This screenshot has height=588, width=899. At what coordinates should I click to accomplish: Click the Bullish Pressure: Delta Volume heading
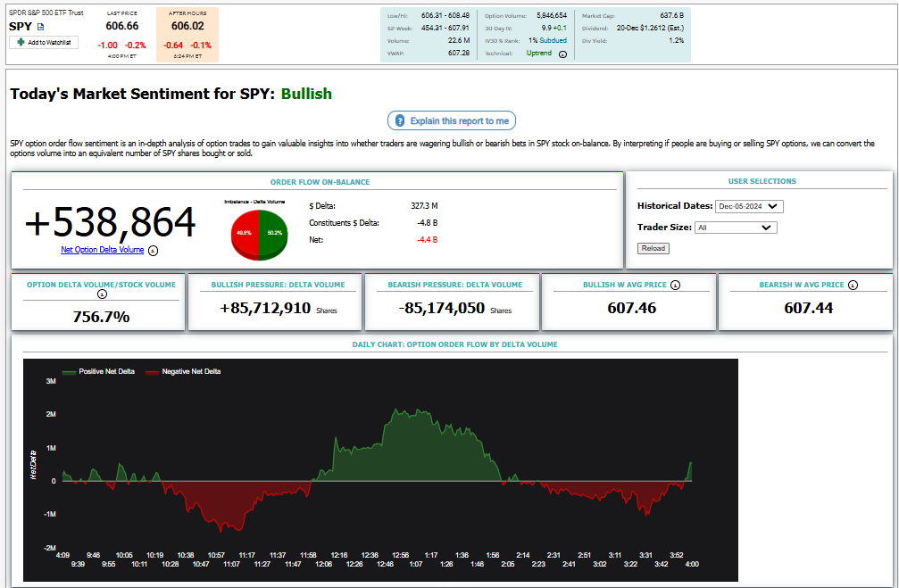pos(278,285)
